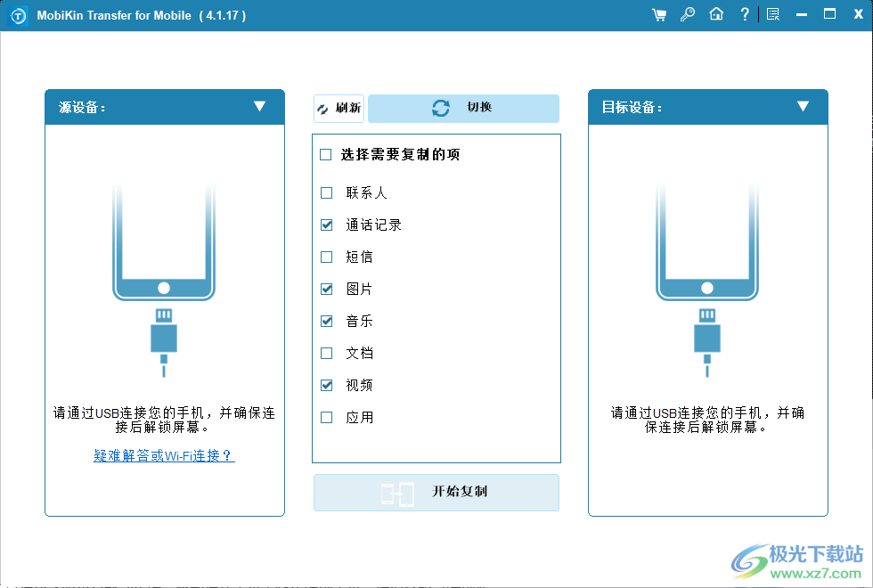
Task: Click the shopping cart icon in the title bar
Action: (x=659, y=14)
